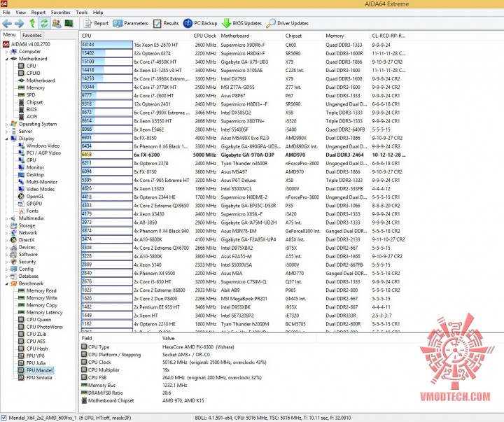Collapse the Motherboard tree node
The image size is (504, 422).
point(7,59)
